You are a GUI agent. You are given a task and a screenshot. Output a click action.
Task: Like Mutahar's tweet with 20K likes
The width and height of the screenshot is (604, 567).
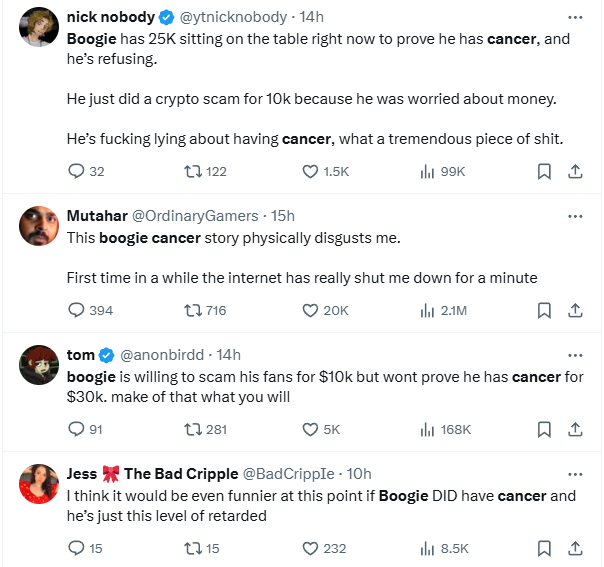310,310
